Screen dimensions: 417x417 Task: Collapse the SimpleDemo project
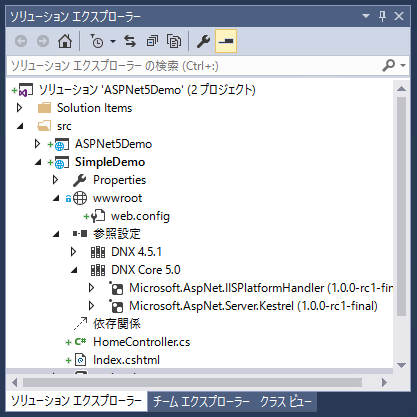coord(38,162)
